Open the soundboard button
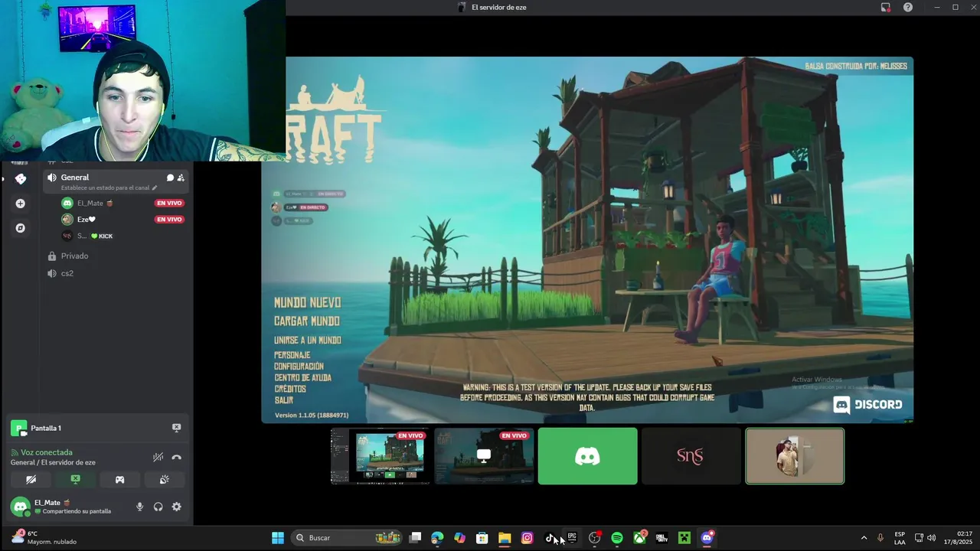The image size is (980, 551). pyautogui.click(x=165, y=480)
